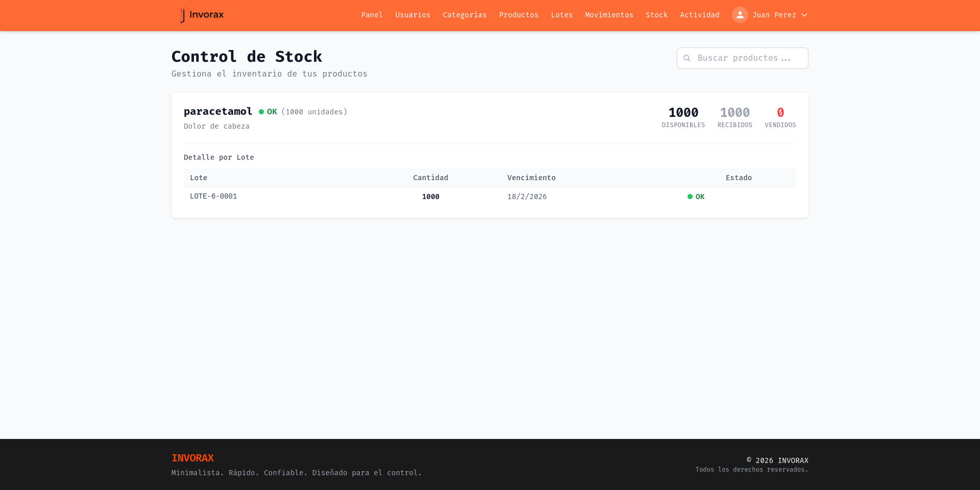This screenshot has height=490, width=980.
Task: Click the search products input field
Action: [742, 58]
